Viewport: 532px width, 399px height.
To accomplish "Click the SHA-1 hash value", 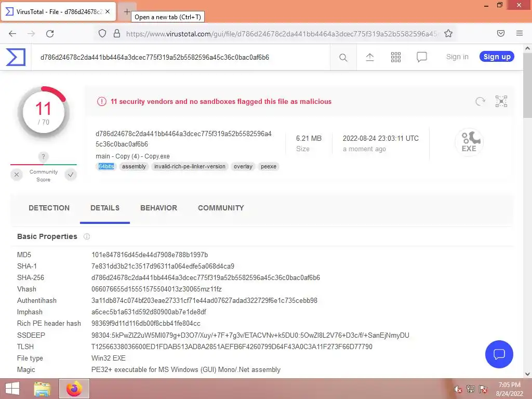I will coord(163,267).
